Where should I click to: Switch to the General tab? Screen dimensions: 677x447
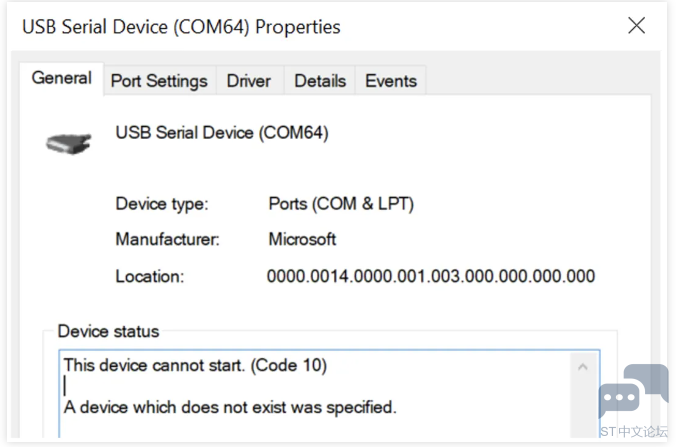(x=61, y=79)
